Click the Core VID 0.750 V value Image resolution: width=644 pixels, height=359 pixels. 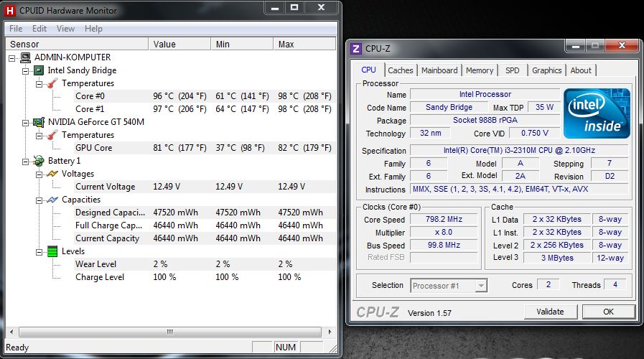pyautogui.click(x=535, y=133)
